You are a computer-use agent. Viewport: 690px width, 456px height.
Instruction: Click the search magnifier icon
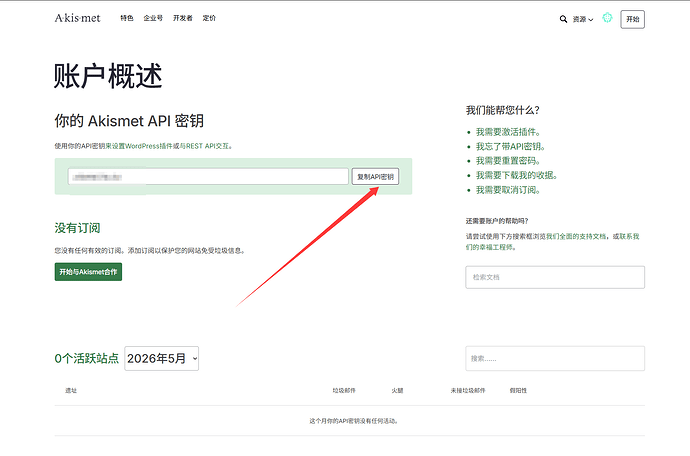(563, 19)
